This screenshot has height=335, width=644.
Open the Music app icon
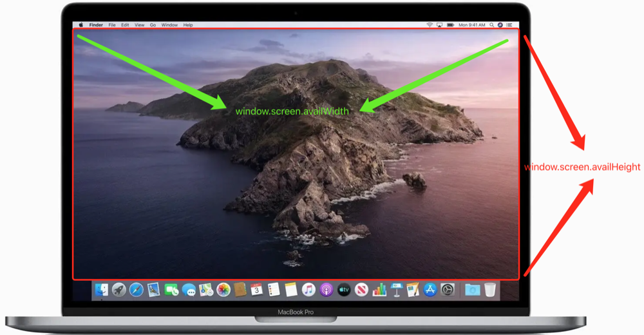click(x=308, y=290)
